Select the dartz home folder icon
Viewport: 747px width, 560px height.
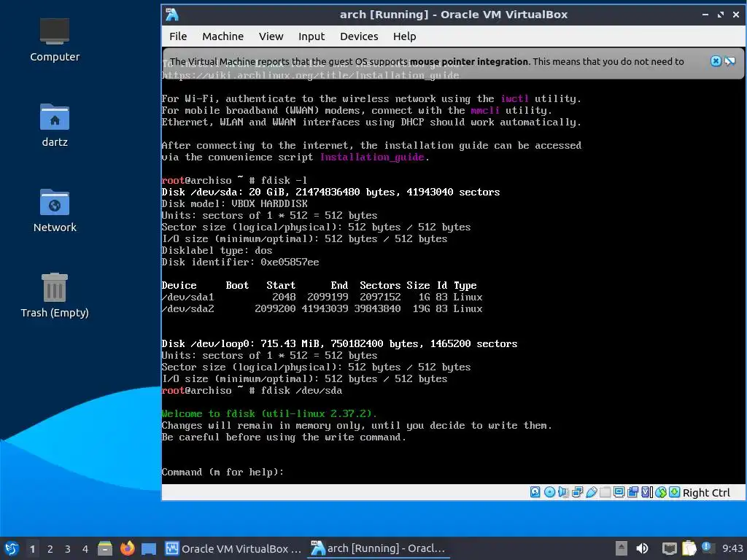click(x=54, y=125)
